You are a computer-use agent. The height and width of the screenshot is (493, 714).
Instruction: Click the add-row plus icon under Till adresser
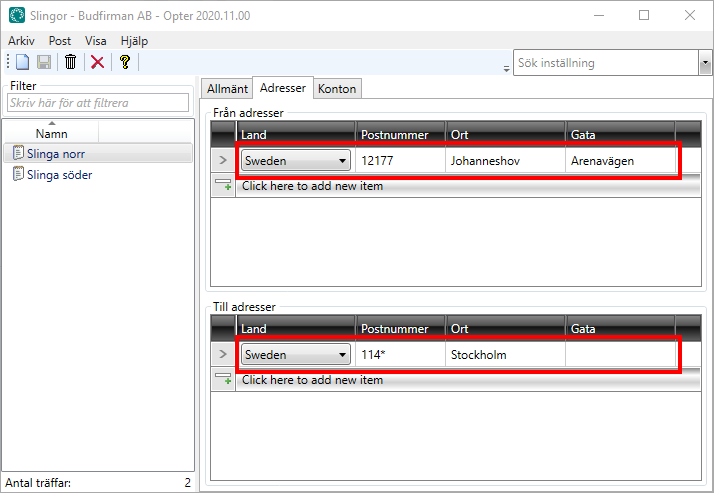tap(223, 379)
